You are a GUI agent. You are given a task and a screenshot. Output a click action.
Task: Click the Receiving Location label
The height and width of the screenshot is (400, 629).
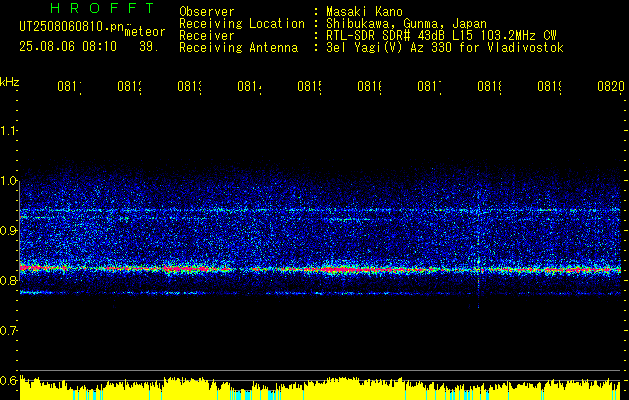coord(242,24)
